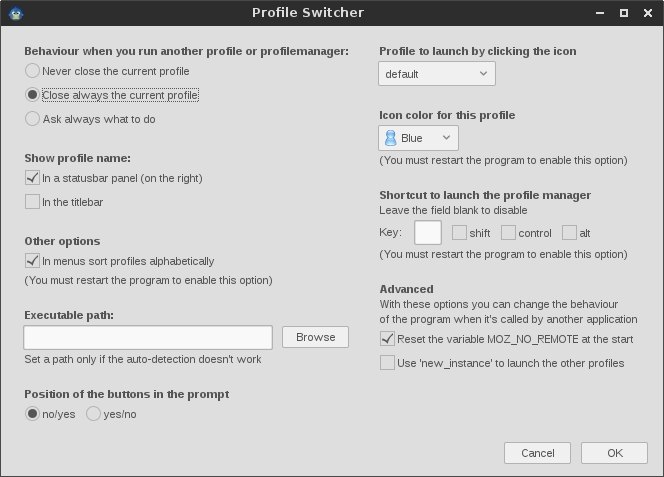
Task: Enable In the titlebar checkbox
Action: point(32,202)
